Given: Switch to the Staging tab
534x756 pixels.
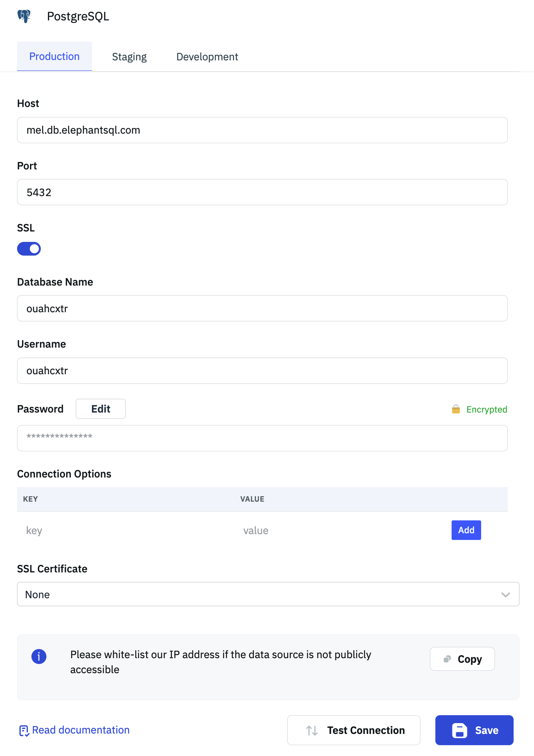Looking at the screenshot, I should [x=129, y=57].
